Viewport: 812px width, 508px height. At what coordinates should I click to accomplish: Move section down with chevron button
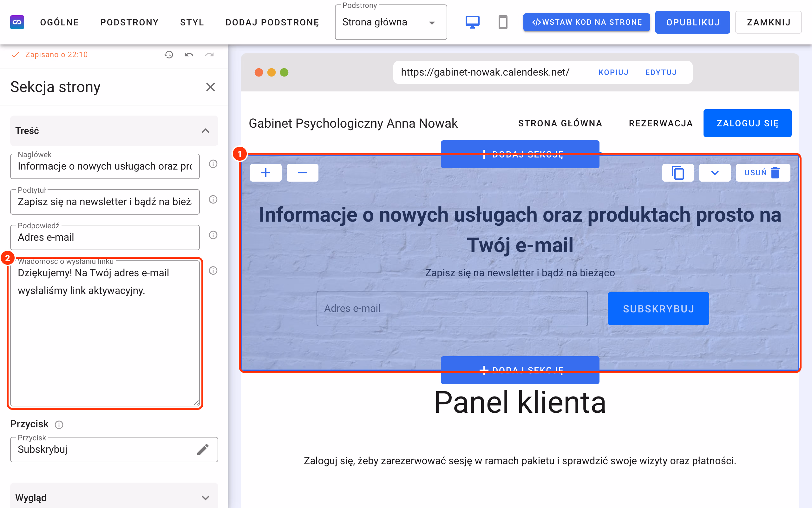(x=715, y=173)
